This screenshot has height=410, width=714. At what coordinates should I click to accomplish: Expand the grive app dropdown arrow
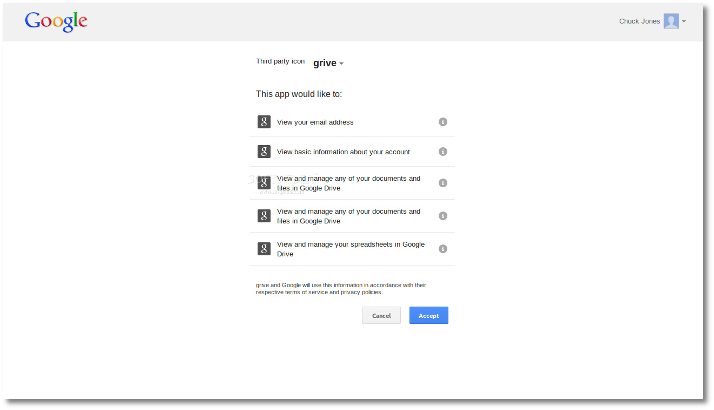tap(342, 64)
